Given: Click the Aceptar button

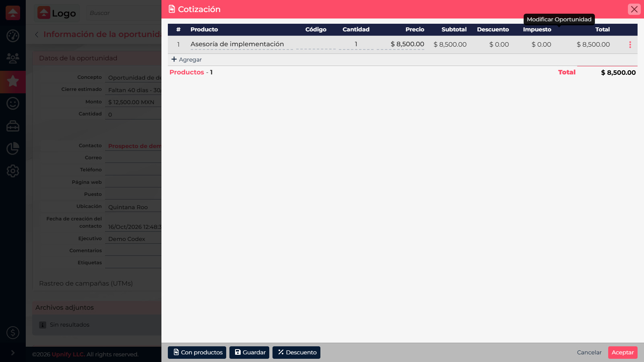Looking at the screenshot, I should (x=623, y=352).
